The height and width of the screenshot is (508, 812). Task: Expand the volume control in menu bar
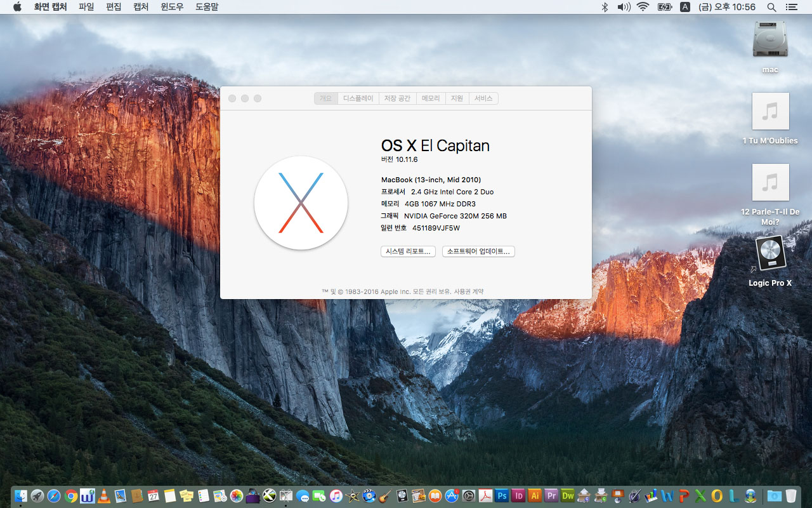pyautogui.click(x=624, y=7)
